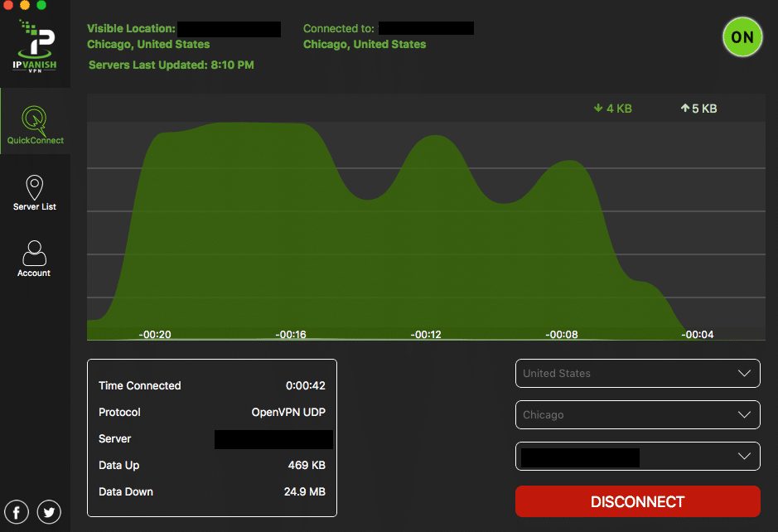Open the Account section
778x532 pixels.
pos(34,259)
